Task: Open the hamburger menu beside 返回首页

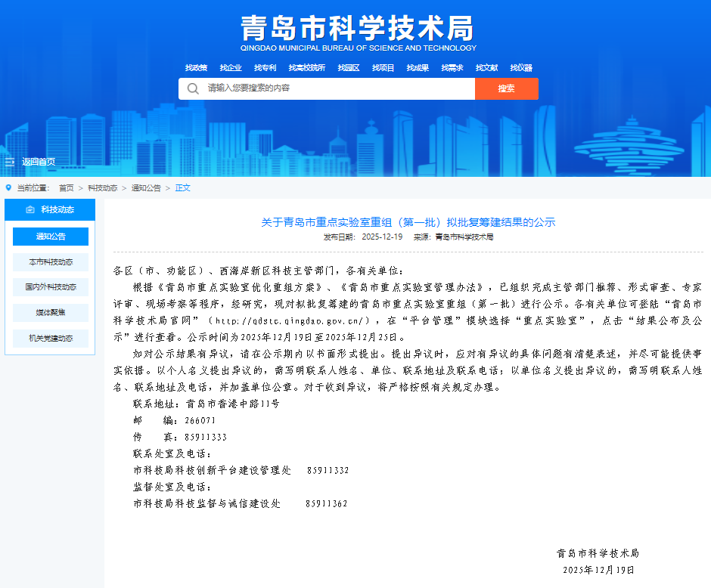Action: click(x=10, y=161)
